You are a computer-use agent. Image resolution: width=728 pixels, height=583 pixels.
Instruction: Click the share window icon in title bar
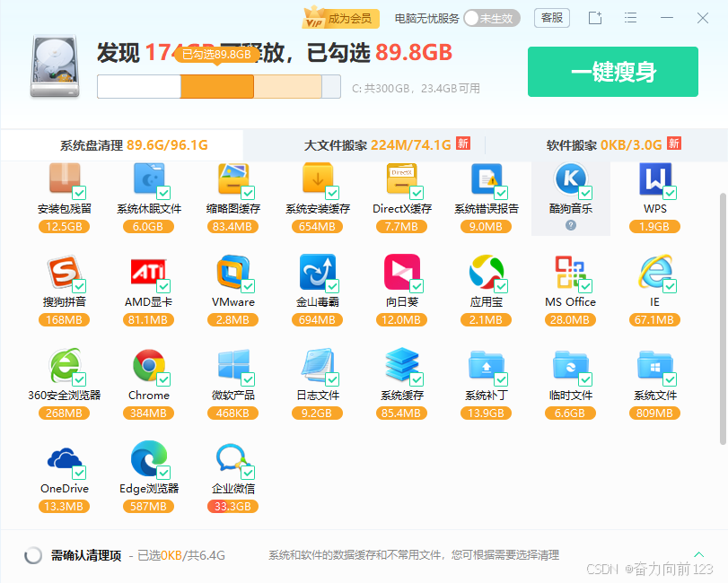(595, 18)
